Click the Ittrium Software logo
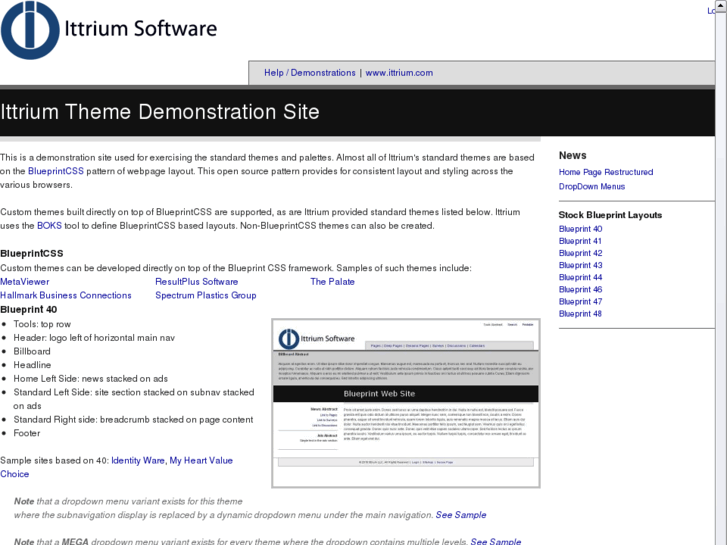The image size is (727, 545). pos(109,30)
